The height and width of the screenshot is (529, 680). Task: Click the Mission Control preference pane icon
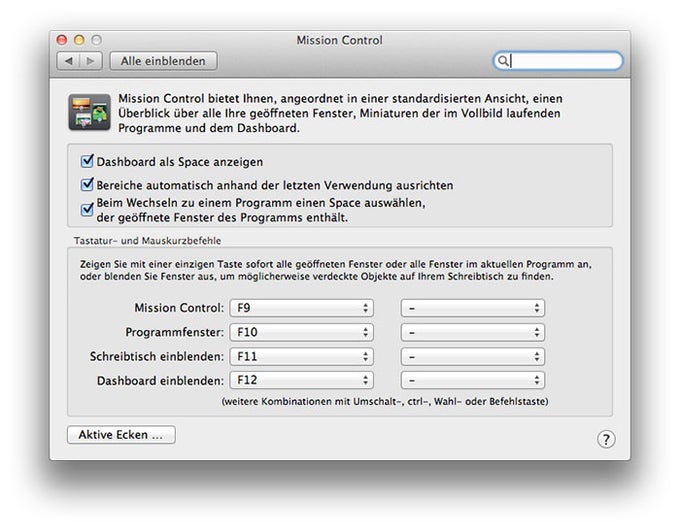click(x=90, y=112)
